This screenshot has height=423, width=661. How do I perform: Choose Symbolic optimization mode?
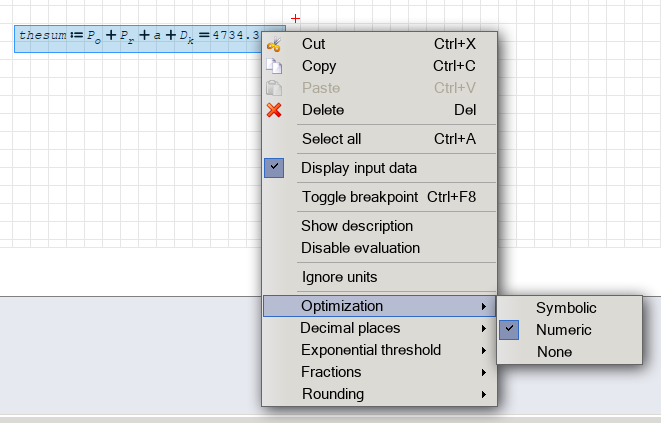[566, 308]
